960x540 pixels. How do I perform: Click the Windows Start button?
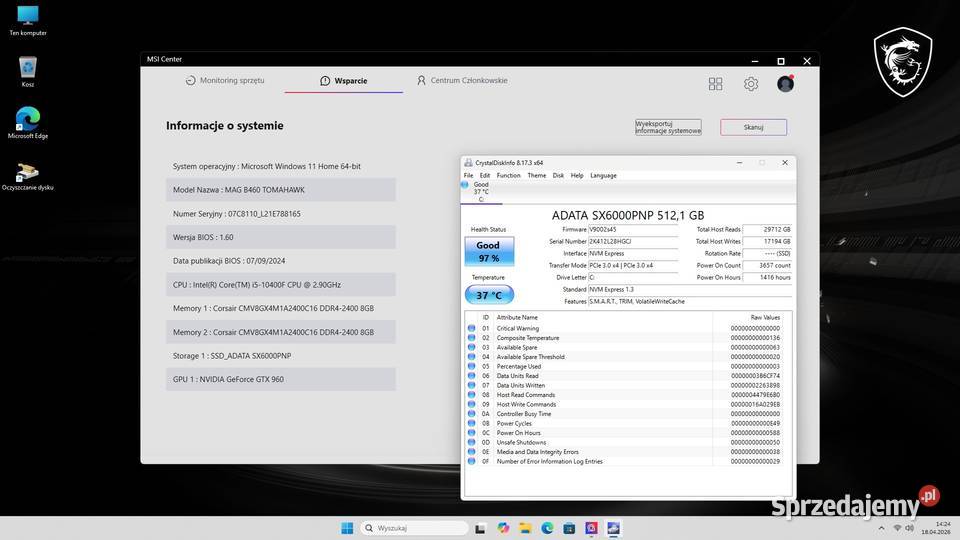[x=346, y=528]
